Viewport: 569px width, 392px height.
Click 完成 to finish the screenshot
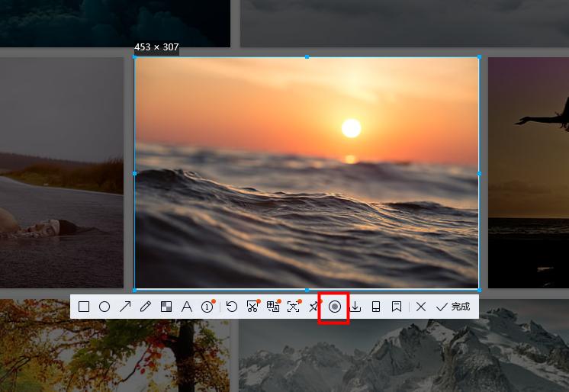pyautogui.click(x=453, y=307)
